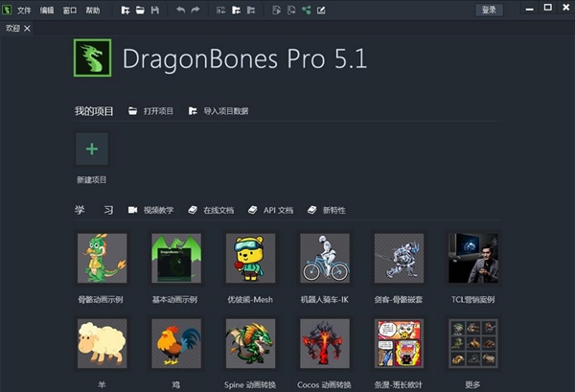Click the import icon beside 导入项目数据
The width and height of the screenshot is (575, 392).
(193, 111)
